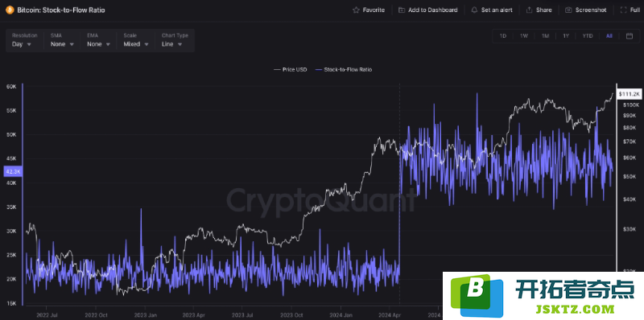
Task: Open the EMA None dropdown
Action: pyautogui.click(x=98, y=44)
